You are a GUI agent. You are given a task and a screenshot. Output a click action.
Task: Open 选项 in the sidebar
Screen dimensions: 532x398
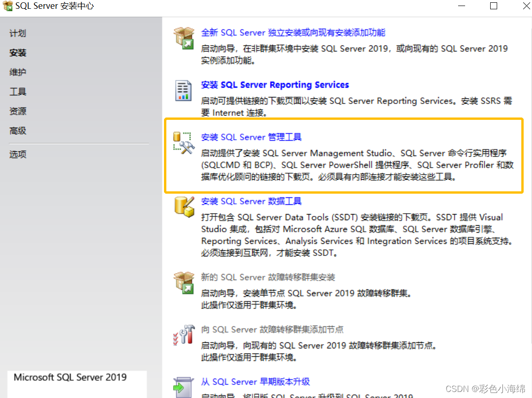(18, 155)
